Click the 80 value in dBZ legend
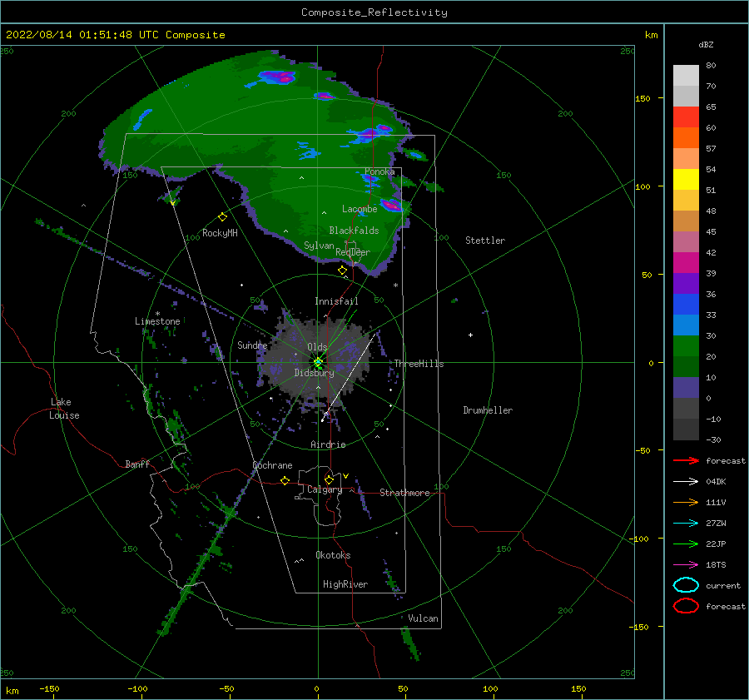 click(711, 66)
